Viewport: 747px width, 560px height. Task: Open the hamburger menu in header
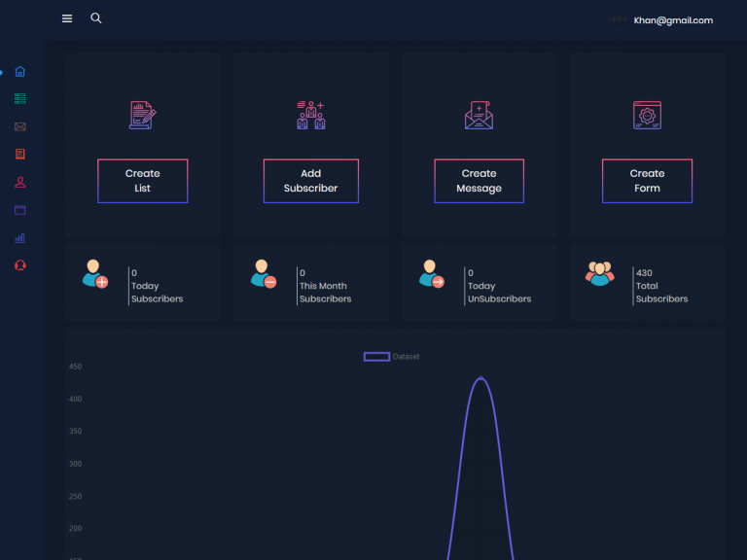[67, 18]
